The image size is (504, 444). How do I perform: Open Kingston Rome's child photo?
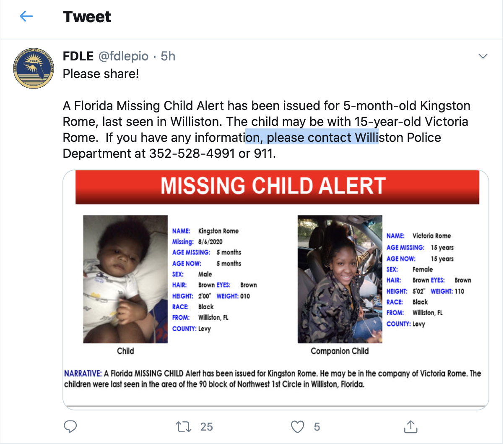coord(125,279)
